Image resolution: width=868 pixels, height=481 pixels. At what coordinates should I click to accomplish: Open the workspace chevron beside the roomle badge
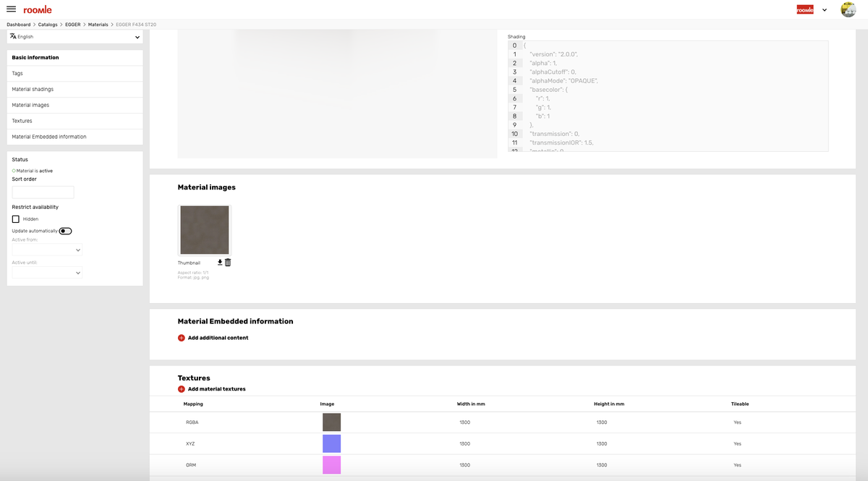[x=823, y=9]
